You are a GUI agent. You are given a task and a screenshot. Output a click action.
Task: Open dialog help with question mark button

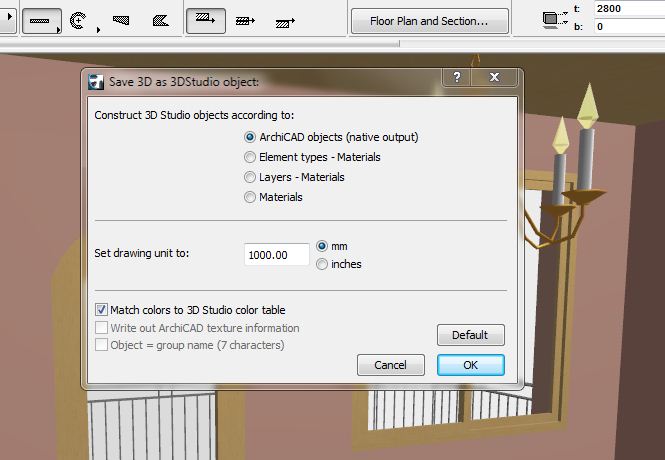(x=456, y=77)
